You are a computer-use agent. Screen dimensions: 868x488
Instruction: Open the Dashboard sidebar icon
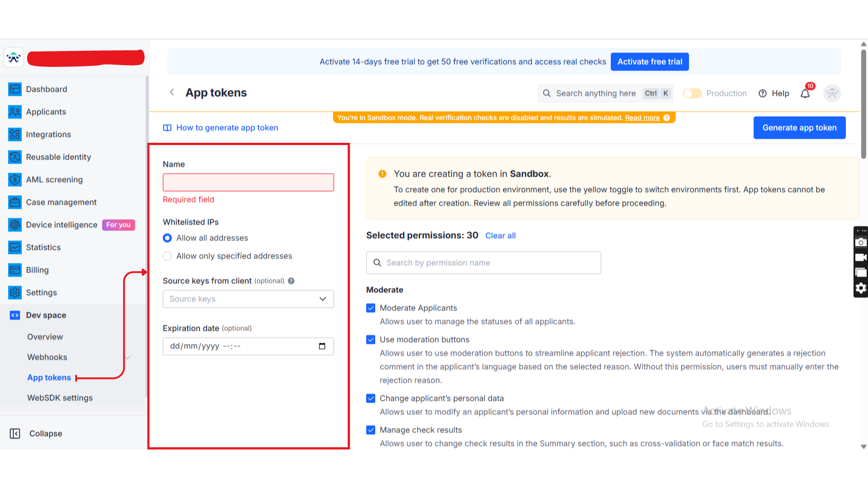click(15, 89)
